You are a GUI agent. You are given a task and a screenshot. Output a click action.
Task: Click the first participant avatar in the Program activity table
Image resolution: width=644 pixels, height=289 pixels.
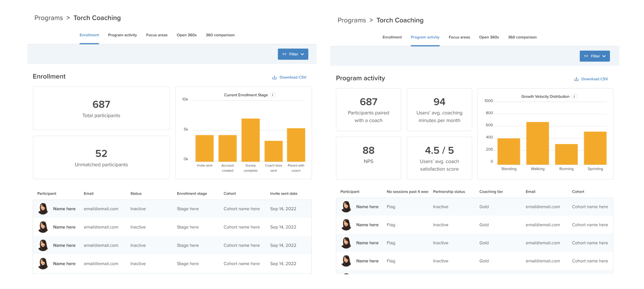pyautogui.click(x=346, y=207)
